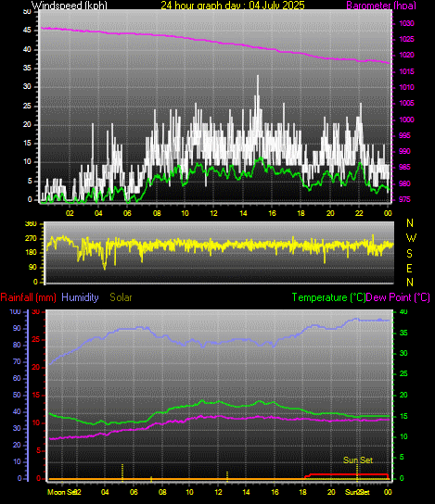This screenshot has width=435, height=504.
Task: Select the 1005 barometer scale value
Action: (x=406, y=103)
